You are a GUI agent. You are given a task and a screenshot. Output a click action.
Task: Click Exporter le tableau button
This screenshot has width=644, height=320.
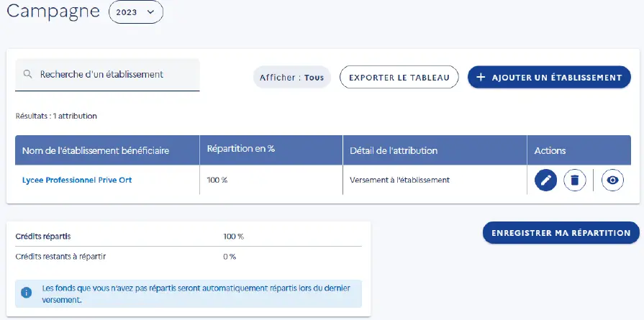tap(399, 78)
